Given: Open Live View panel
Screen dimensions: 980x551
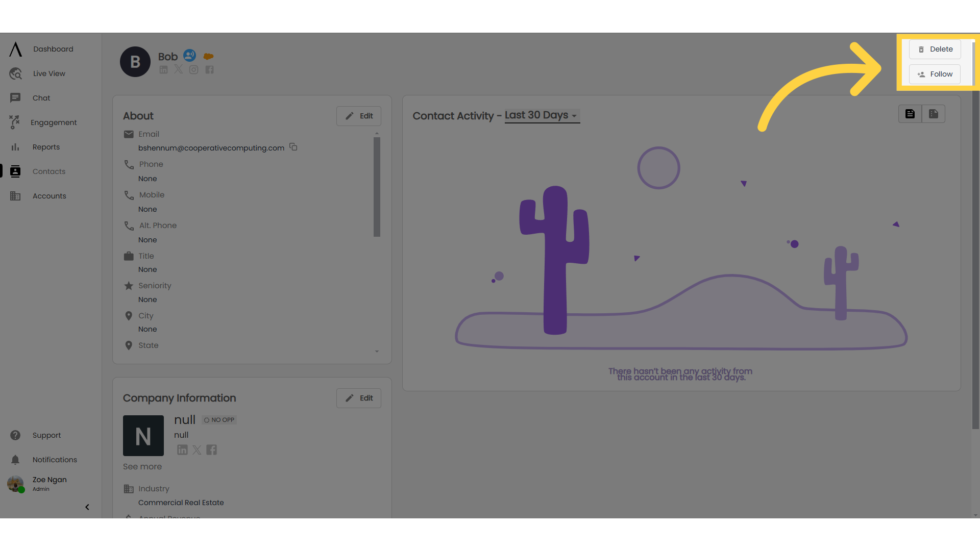Looking at the screenshot, I should (49, 73).
